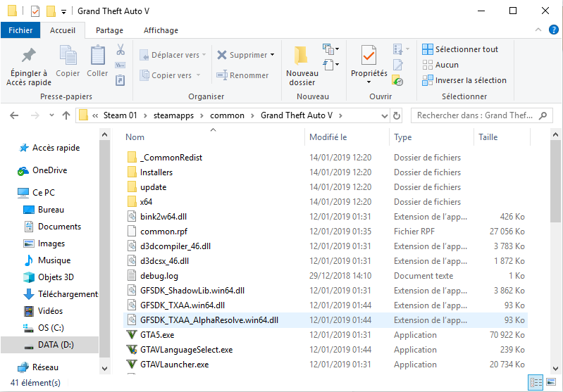
Task: Click the copy path icon under scissors
Action: click(x=120, y=65)
